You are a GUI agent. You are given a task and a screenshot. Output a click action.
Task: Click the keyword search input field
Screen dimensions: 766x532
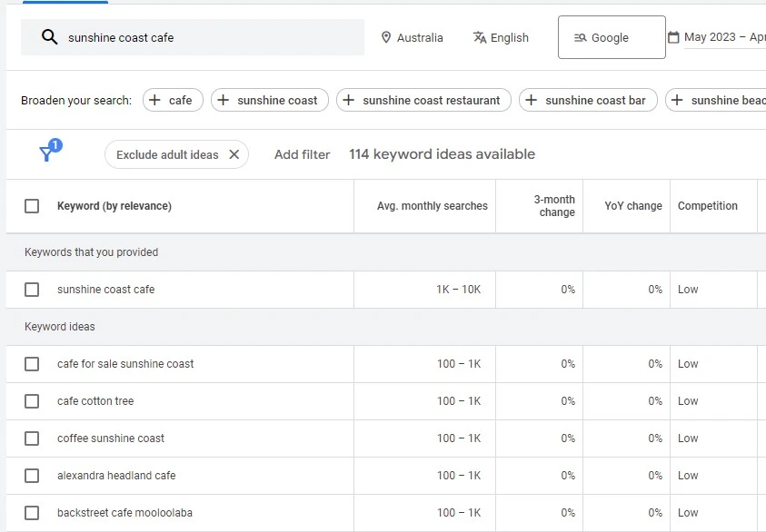[x=209, y=37]
